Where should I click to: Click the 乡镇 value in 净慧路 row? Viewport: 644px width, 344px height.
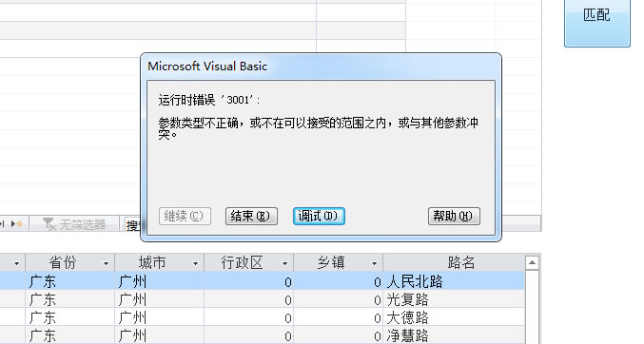[x=339, y=335]
